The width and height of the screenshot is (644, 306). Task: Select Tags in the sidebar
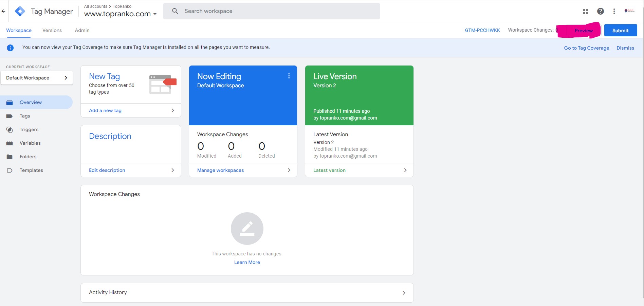pos(36,116)
